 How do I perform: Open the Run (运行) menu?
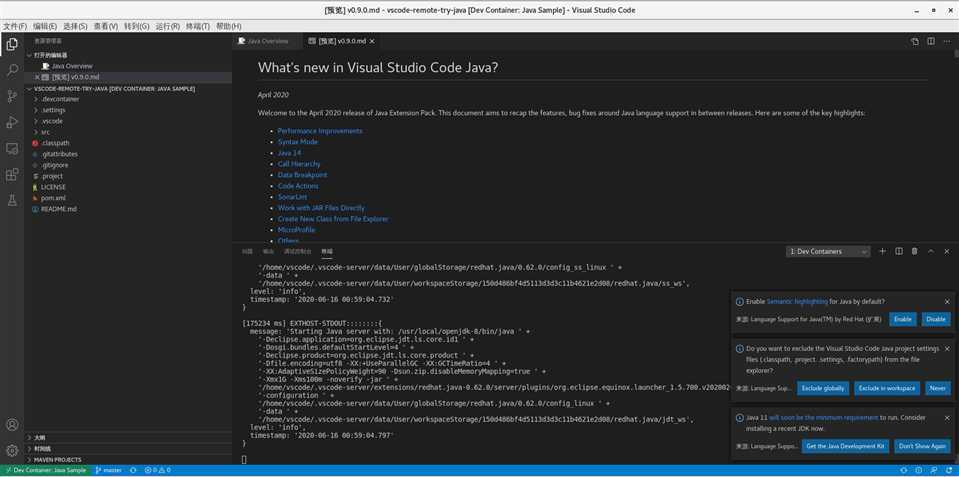point(168,26)
